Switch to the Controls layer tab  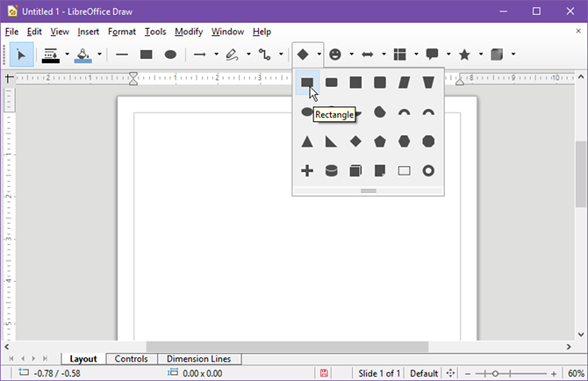point(131,359)
